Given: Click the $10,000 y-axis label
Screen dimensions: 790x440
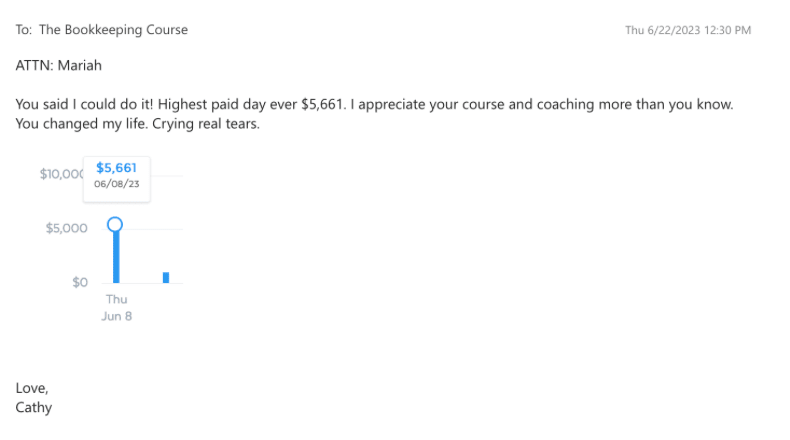Looking at the screenshot, I should [62, 174].
